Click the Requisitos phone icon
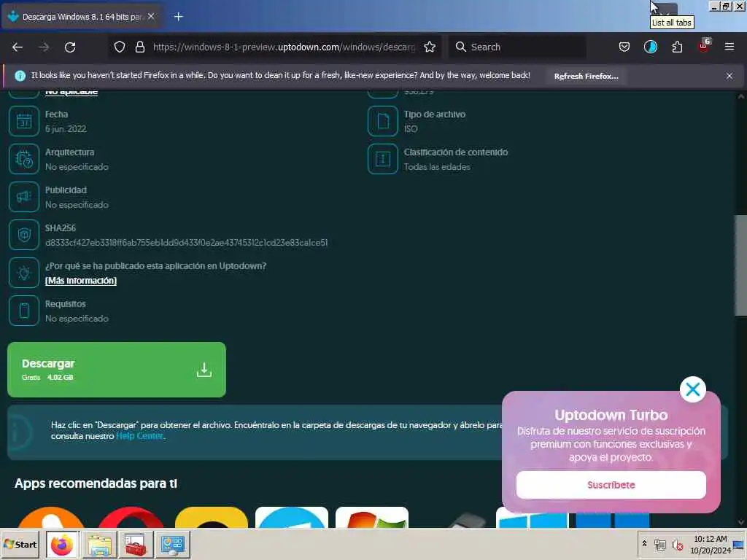 click(24, 311)
